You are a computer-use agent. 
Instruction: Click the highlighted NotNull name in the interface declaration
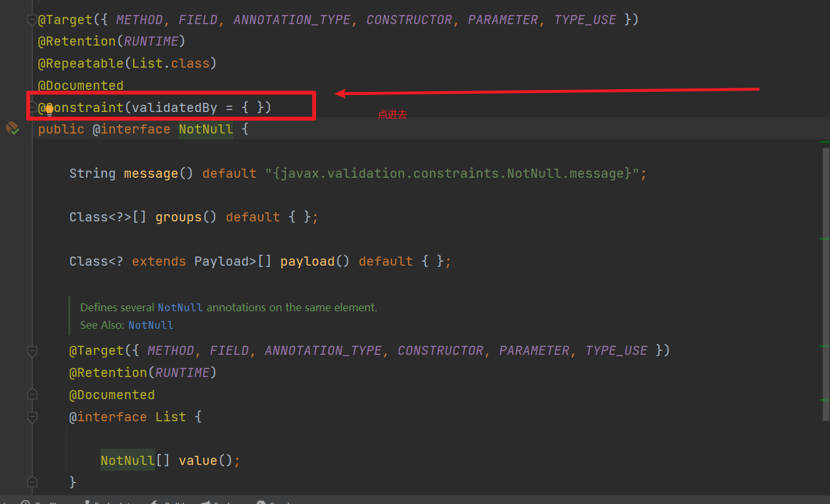206,129
